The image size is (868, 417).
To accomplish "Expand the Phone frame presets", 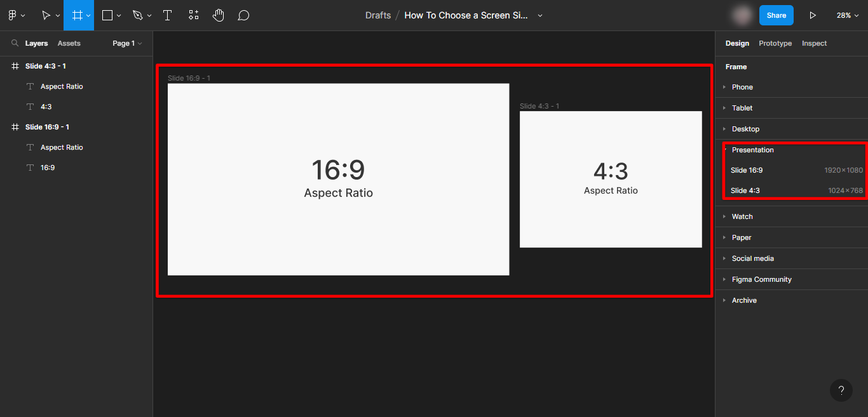I will click(742, 87).
